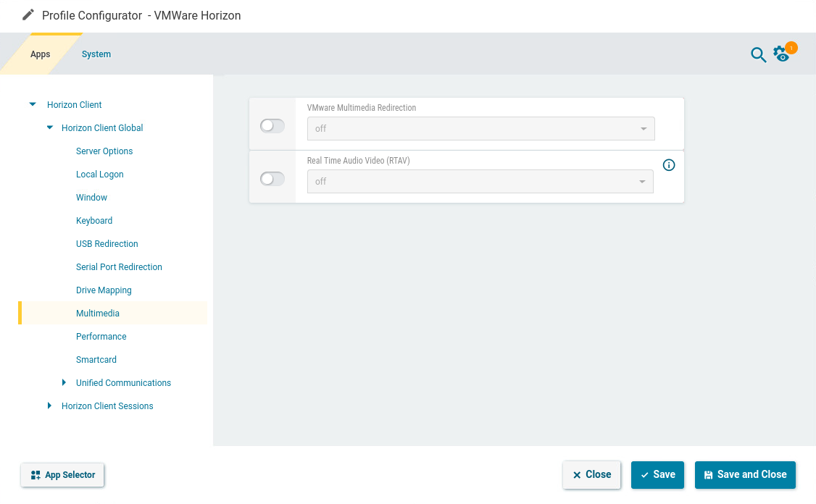Open Performance settings
The width and height of the screenshot is (816, 504).
(x=101, y=336)
